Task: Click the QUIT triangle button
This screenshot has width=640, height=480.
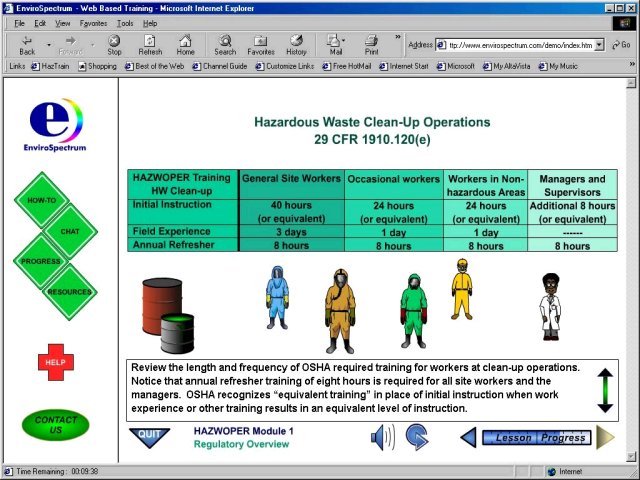Action: 149,438
